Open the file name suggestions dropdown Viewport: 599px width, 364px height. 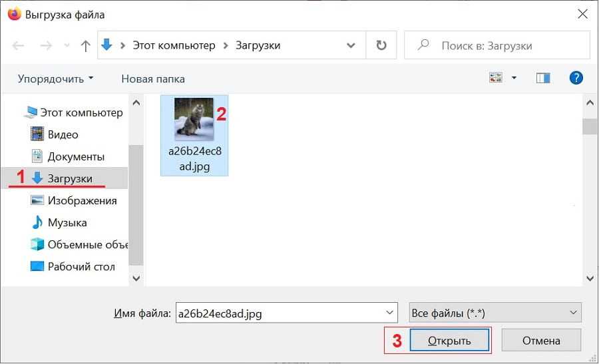[389, 312]
